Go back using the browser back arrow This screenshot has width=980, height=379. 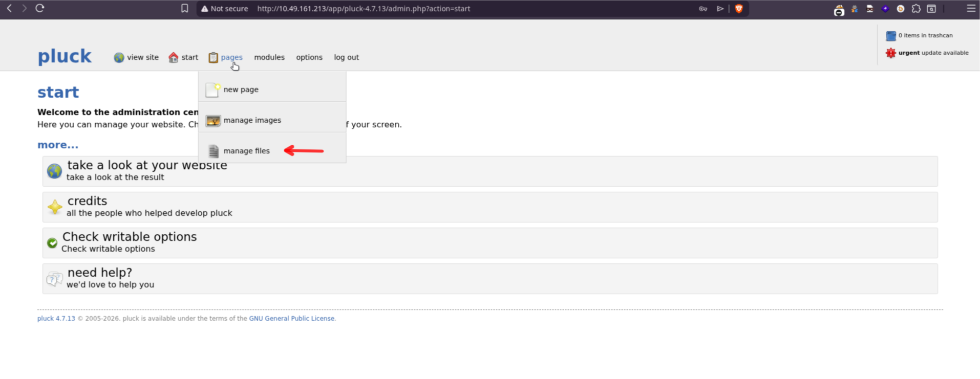[9, 8]
